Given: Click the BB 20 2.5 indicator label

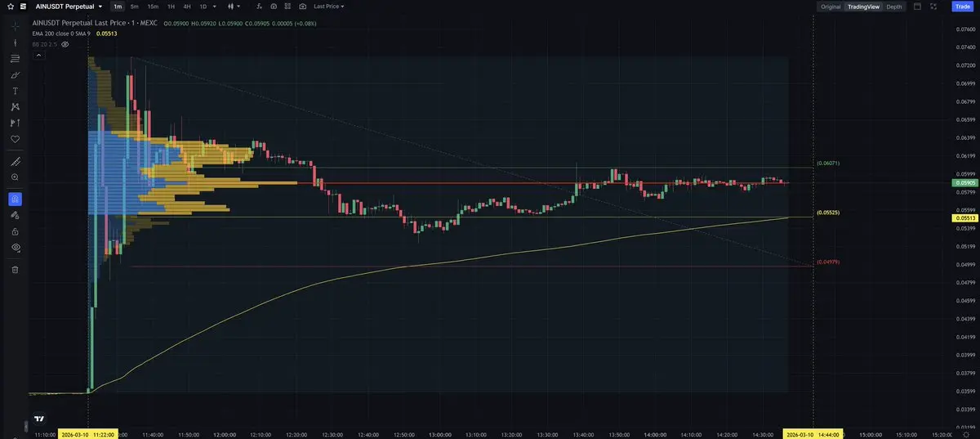Looking at the screenshot, I should point(44,44).
